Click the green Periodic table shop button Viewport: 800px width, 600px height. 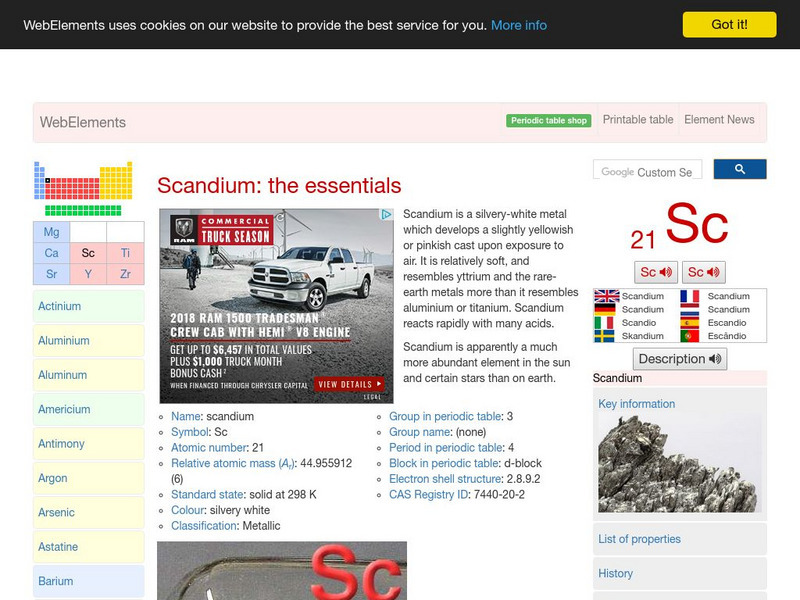coord(548,119)
